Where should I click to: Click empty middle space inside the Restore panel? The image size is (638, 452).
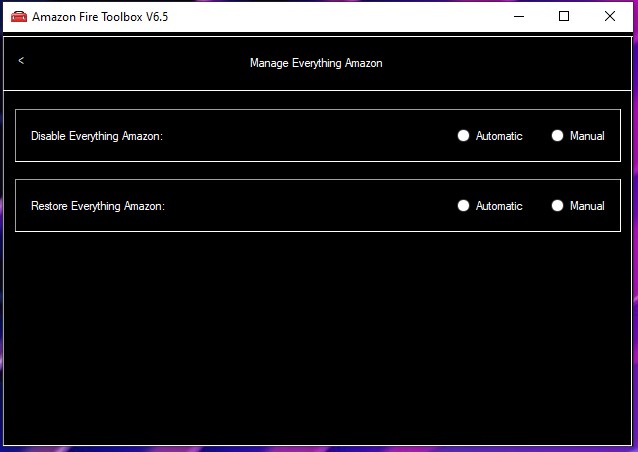(310, 206)
